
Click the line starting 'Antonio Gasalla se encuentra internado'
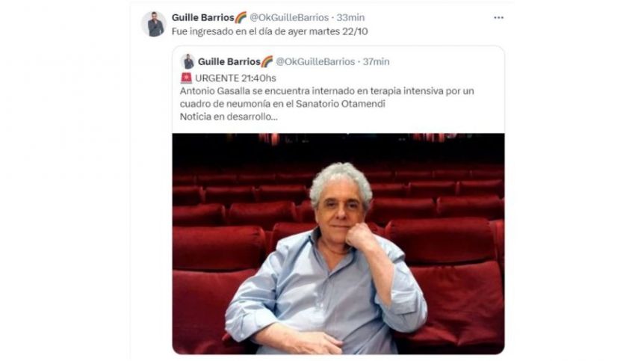(x=327, y=90)
